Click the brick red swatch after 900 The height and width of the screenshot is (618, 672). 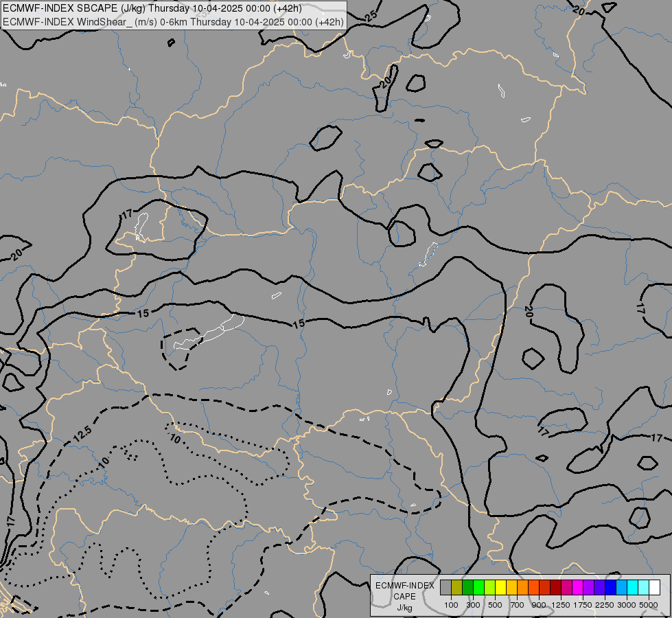click(545, 588)
